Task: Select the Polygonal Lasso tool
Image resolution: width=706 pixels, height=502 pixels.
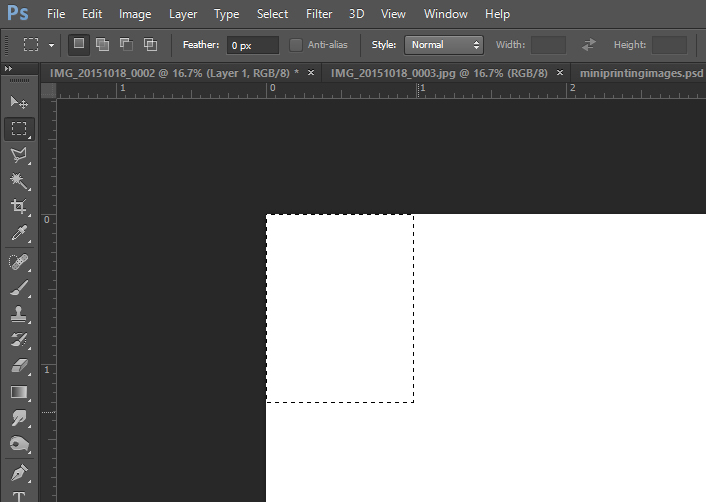Action: (x=19, y=155)
